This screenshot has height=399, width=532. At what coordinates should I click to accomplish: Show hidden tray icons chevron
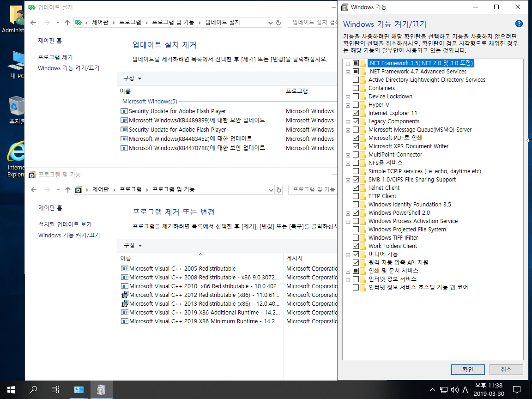(433, 390)
